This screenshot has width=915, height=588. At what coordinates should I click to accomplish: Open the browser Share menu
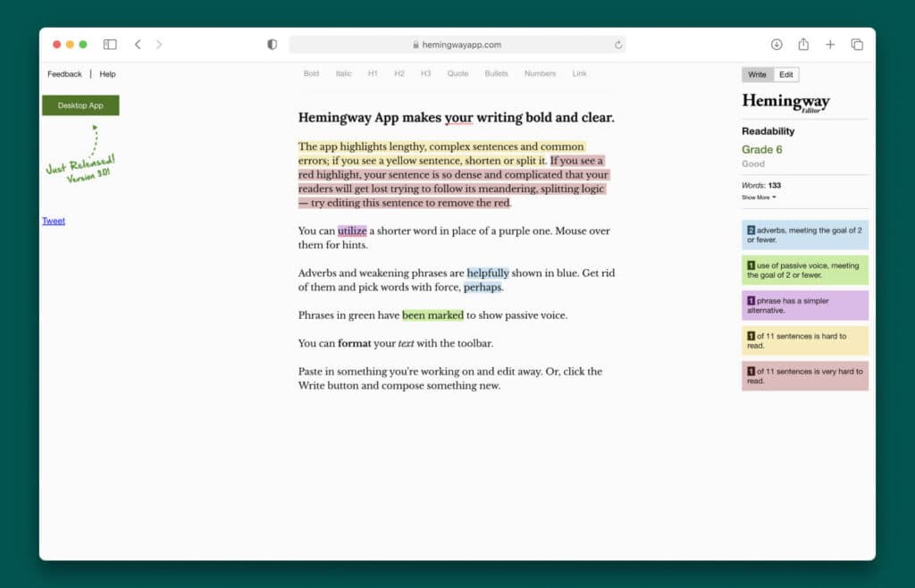click(804, 43)
